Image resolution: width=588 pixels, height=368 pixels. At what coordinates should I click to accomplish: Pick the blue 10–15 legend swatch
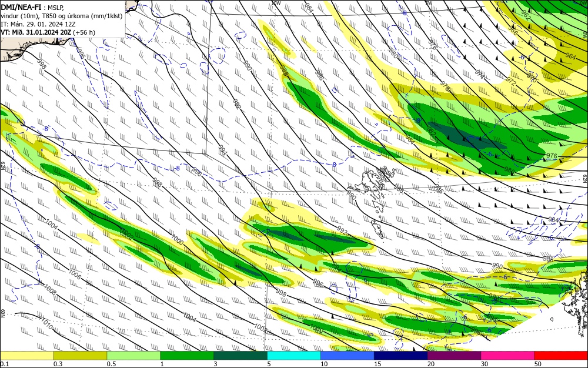(x=348, y=355)
